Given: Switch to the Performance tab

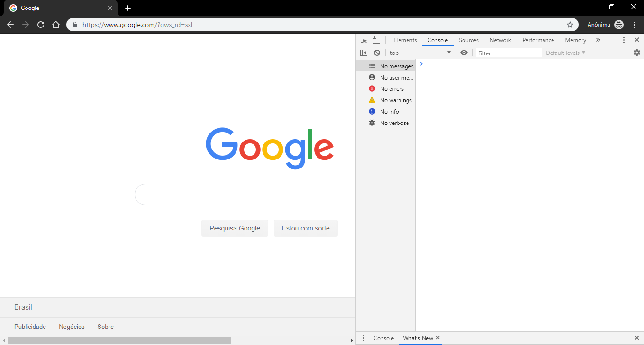Looking at the screenshot, I should (x=538, y=40).
